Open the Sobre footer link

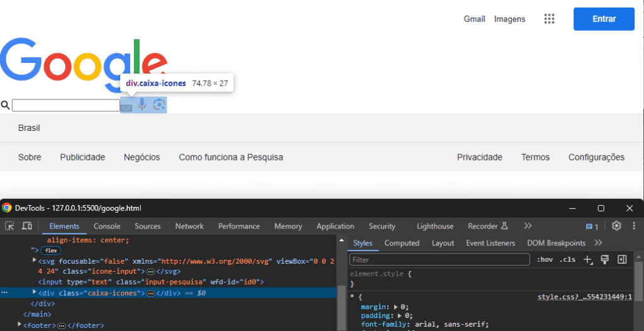pos(30,157)
